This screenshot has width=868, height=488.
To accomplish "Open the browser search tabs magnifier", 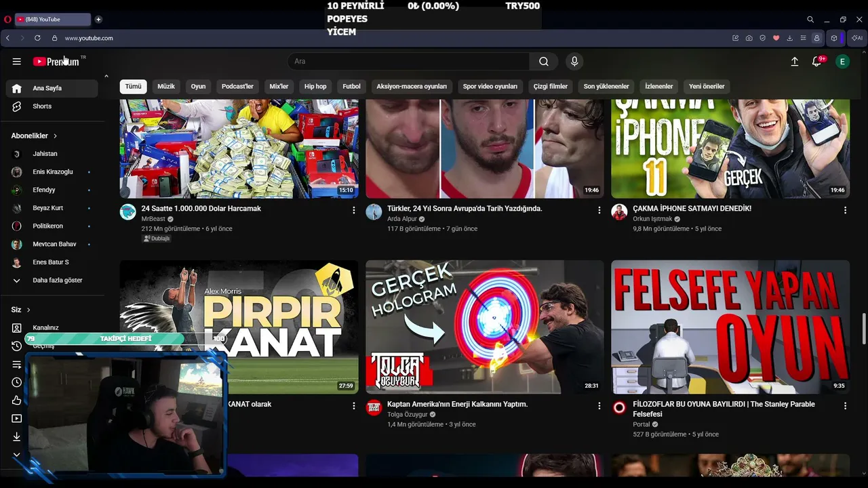I will click(810, 20).
